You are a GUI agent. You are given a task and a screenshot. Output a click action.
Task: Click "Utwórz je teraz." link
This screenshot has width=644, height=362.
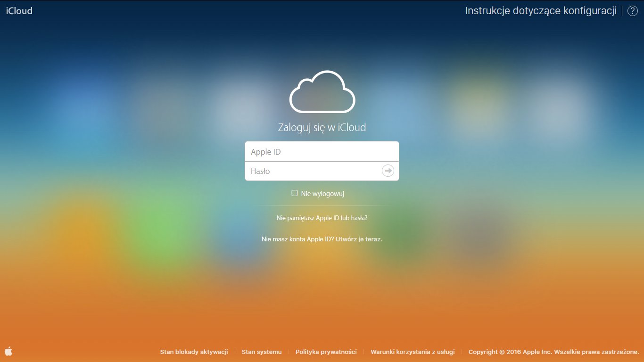click(359, 239)
